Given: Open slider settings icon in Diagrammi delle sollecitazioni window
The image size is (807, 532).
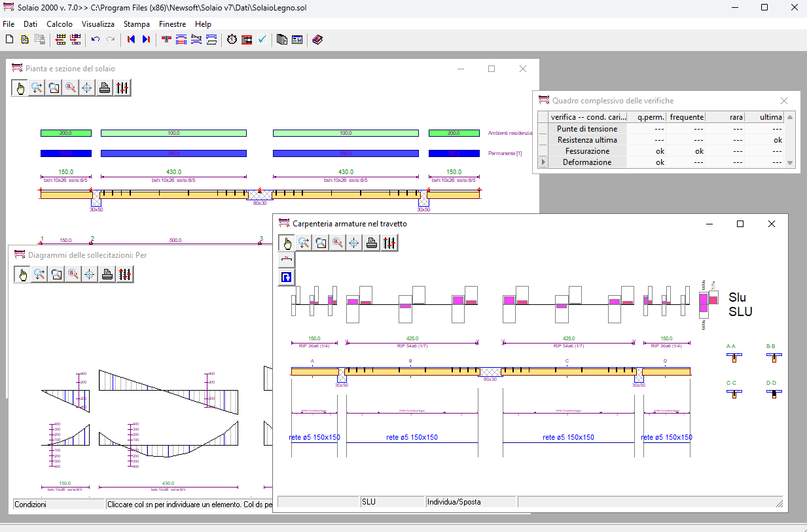Looking at the screenshot, I should pos(124,274).
